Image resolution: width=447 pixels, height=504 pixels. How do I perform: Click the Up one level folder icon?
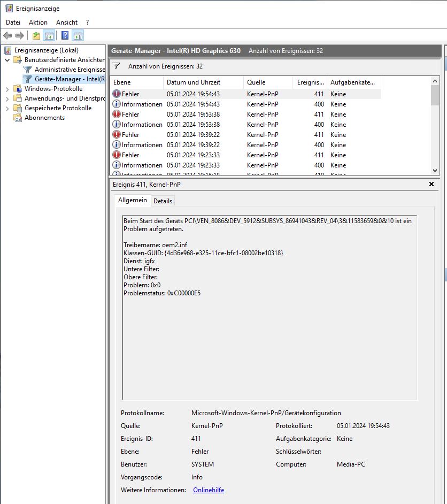36,35
